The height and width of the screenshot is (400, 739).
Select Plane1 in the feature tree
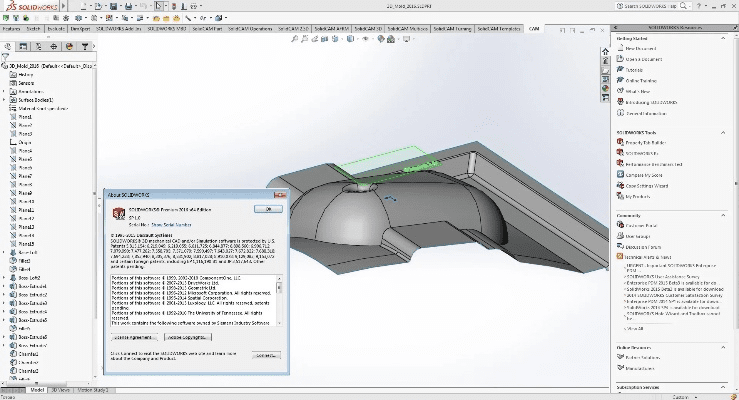25,116
